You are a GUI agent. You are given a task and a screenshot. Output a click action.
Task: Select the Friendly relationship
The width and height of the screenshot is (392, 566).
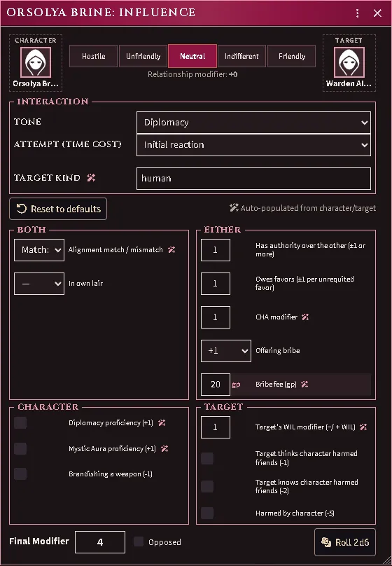tap(292, 56)
